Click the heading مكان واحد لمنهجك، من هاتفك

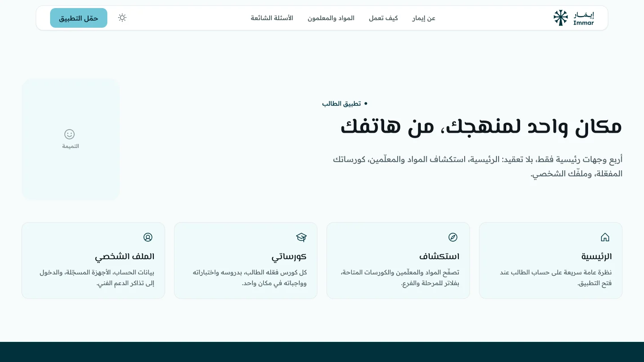481,126
